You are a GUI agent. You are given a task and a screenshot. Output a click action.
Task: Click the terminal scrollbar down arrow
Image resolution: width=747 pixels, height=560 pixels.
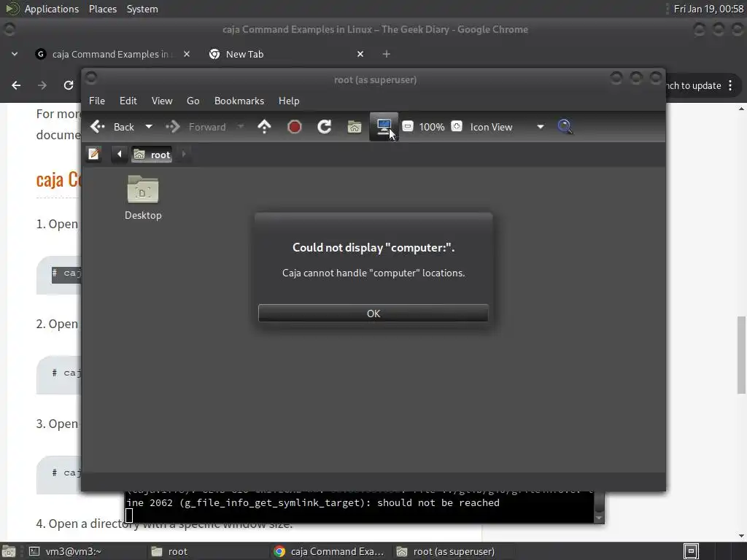pos(599,518)
